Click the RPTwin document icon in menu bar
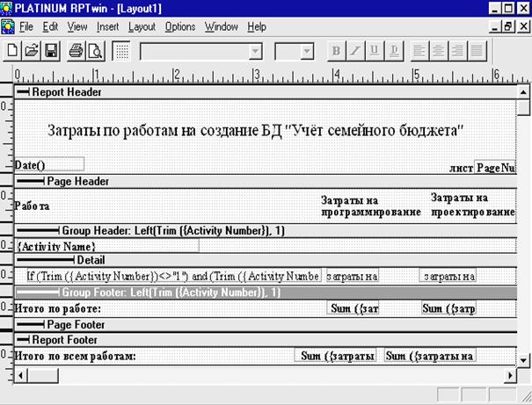532x405 pixels. (x=8, y=26)
